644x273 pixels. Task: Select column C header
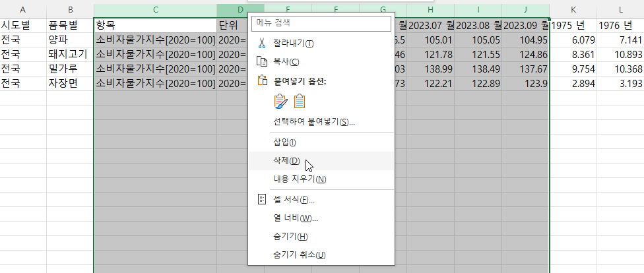(x=155, y=11)
